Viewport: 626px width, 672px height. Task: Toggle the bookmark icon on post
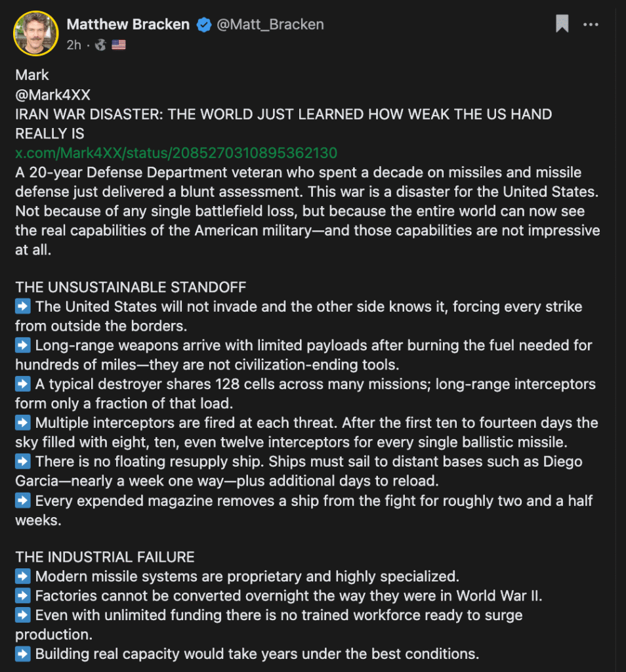[562, 24]
